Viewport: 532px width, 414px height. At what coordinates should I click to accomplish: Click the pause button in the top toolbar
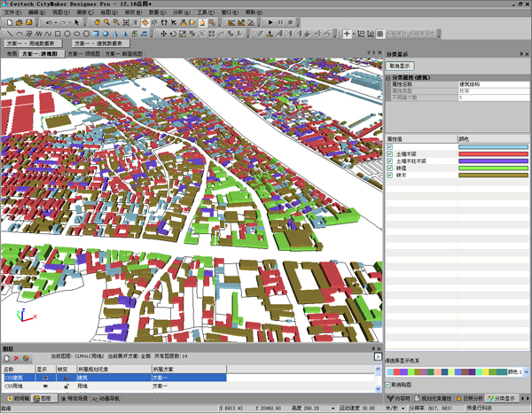[x=279, y=22]
